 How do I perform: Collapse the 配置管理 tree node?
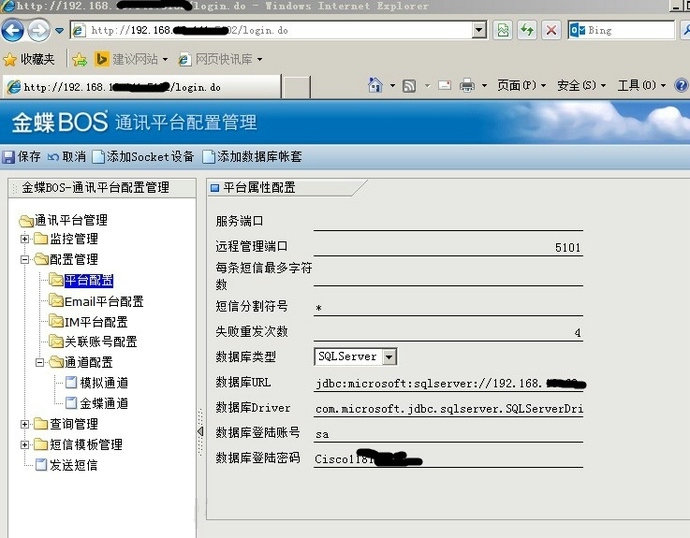pos(25,260)
